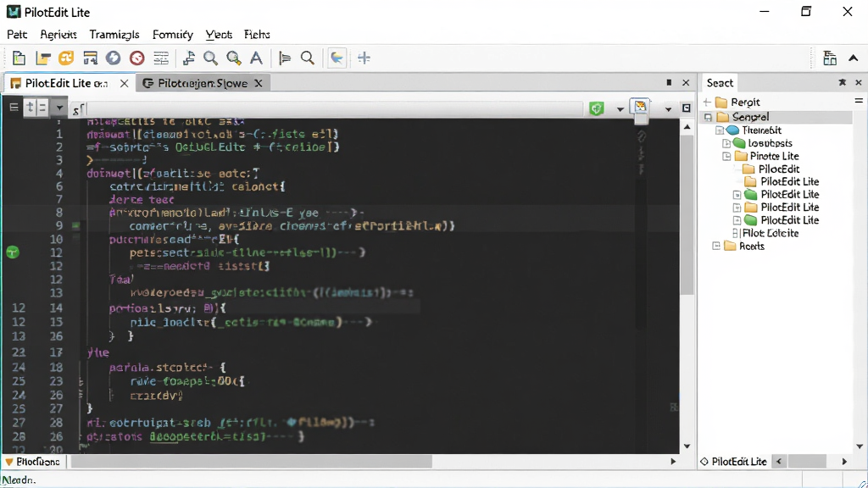Click the editor vertical scrollbar up arrow
Image resolution: width=868 pixels, height=488 pixels.
(x=687, y=127)
